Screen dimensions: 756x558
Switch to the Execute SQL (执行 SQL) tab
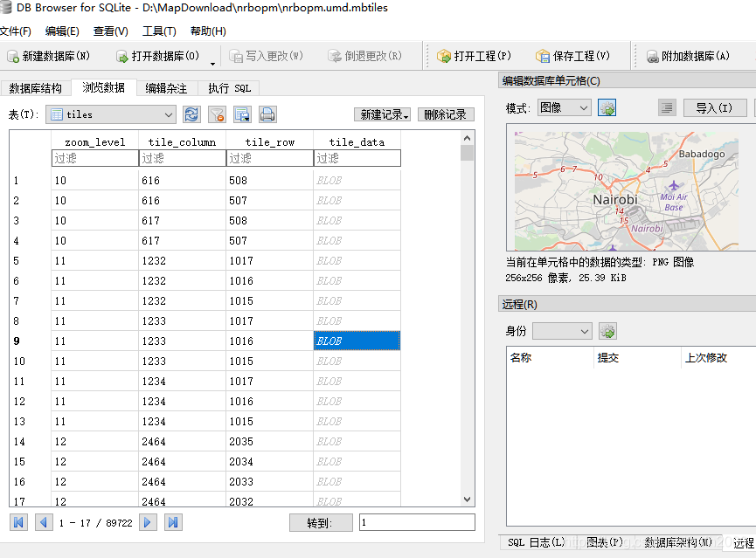tap(229, 88)
